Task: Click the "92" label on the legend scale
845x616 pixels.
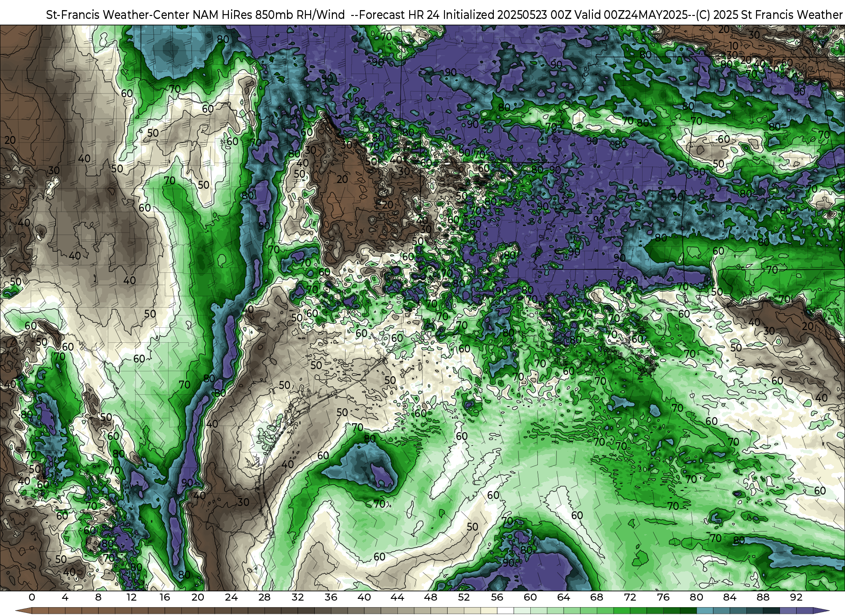Action: pos(796,598)
